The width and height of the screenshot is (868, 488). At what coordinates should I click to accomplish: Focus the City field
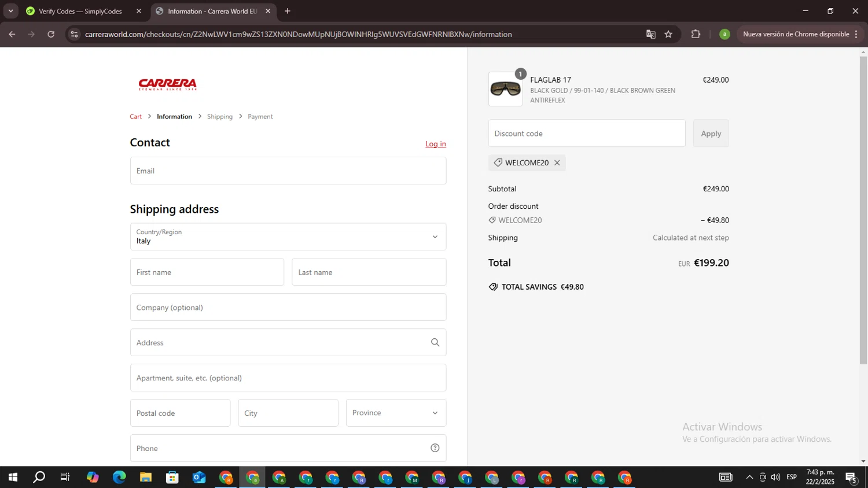pyautogui.click(x=288, y=413)
